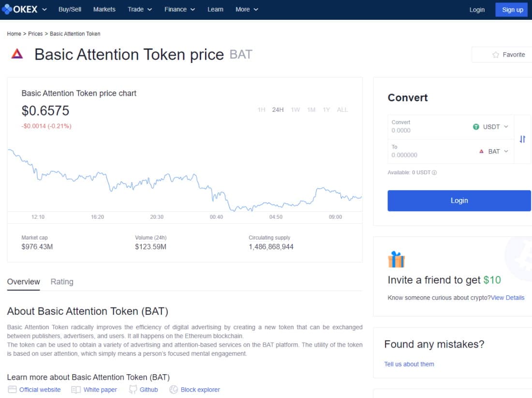
Task: Switch to the Rating tab
Action: click(x=62, y=281)
